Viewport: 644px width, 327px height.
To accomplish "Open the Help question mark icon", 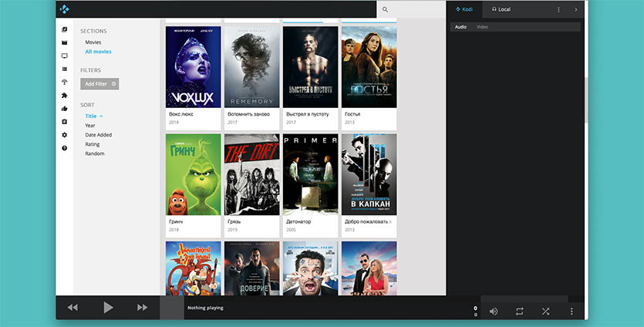I will pyautogui.click(x=65, y=148).
